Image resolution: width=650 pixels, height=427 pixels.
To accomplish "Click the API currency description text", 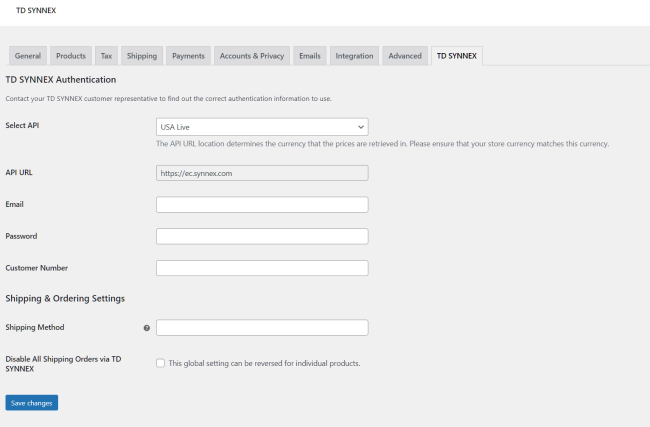I will [383, 144].
